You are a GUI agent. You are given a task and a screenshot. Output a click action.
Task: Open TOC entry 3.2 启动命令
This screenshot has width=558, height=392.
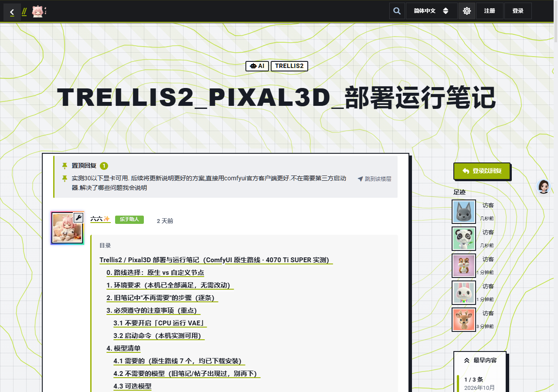tap(159, 336)
